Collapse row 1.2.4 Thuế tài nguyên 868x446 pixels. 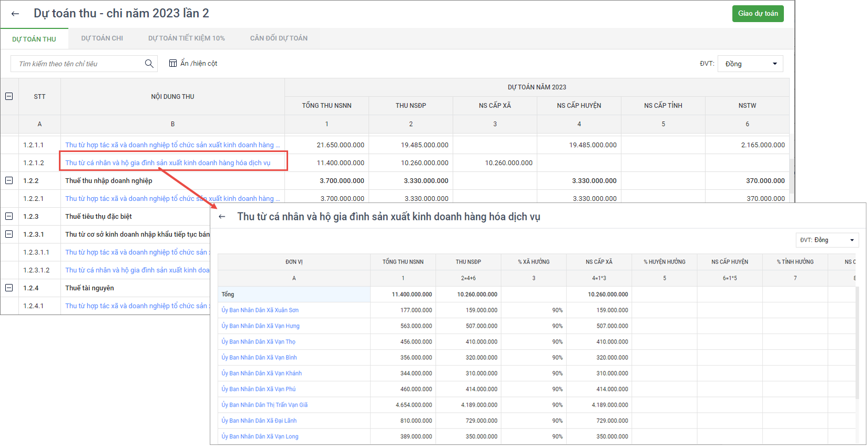click(x=9, y=288)
